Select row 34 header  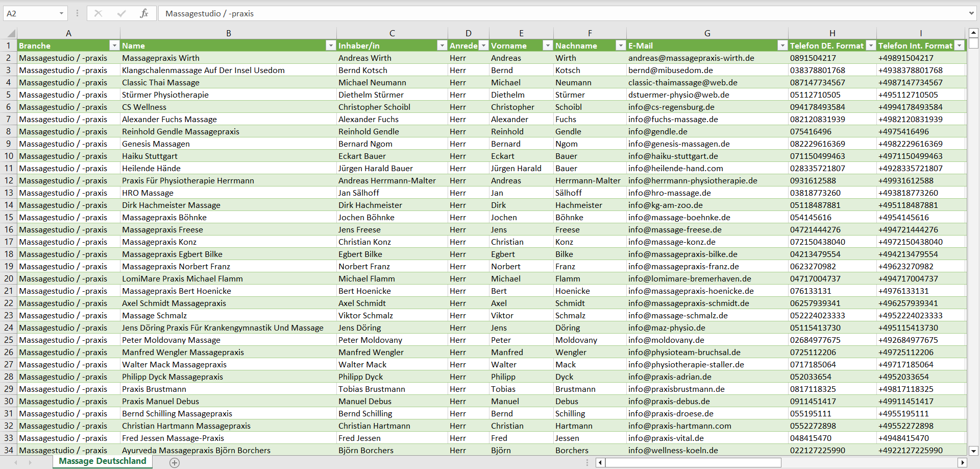9,450
